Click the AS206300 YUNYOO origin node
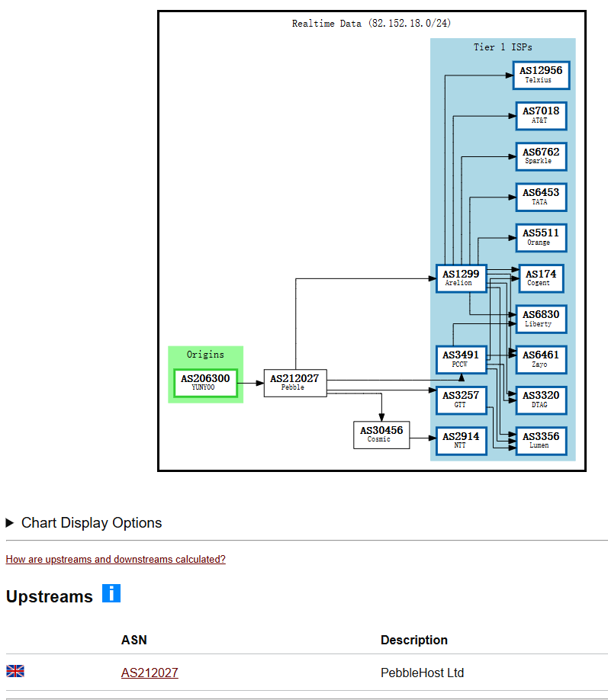608x700 pixels. (205, 383)
